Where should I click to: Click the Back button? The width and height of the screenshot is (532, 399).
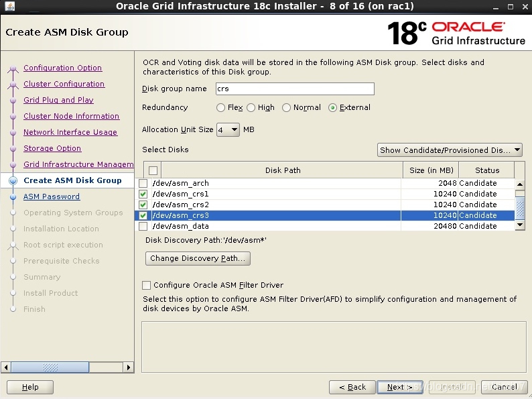(352, 387)
